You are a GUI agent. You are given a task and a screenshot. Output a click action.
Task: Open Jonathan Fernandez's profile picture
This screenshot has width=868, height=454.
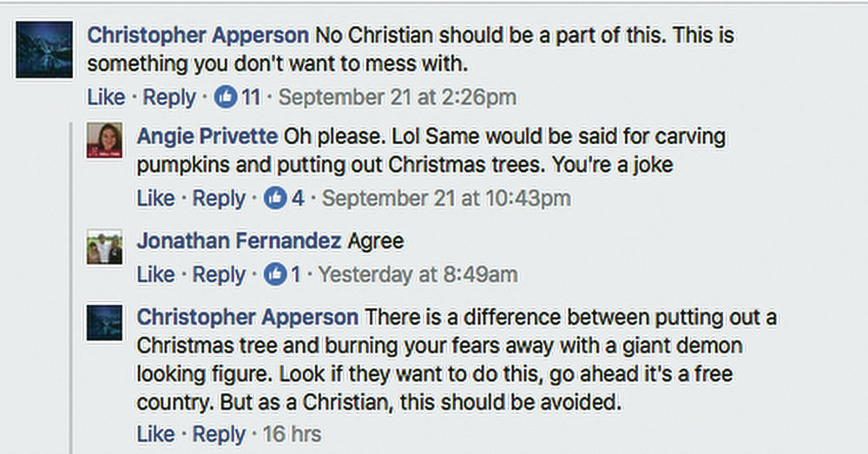click(104, 248)
